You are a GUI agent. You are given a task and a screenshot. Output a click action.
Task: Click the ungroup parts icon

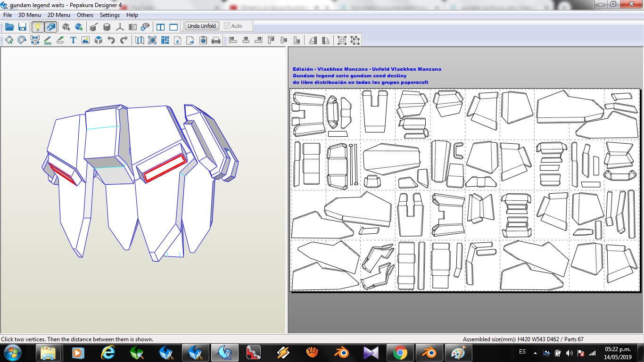(355, 40)
